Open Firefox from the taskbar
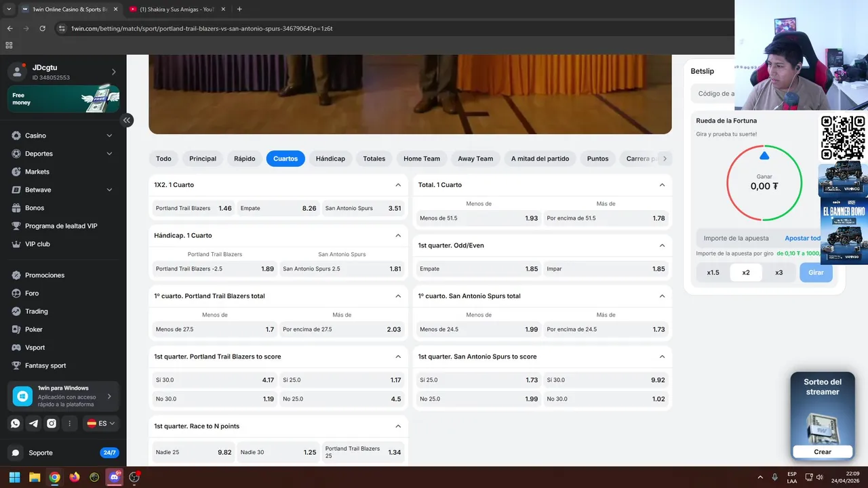This screenshot has height=488, width=868. tap(75, 477)
